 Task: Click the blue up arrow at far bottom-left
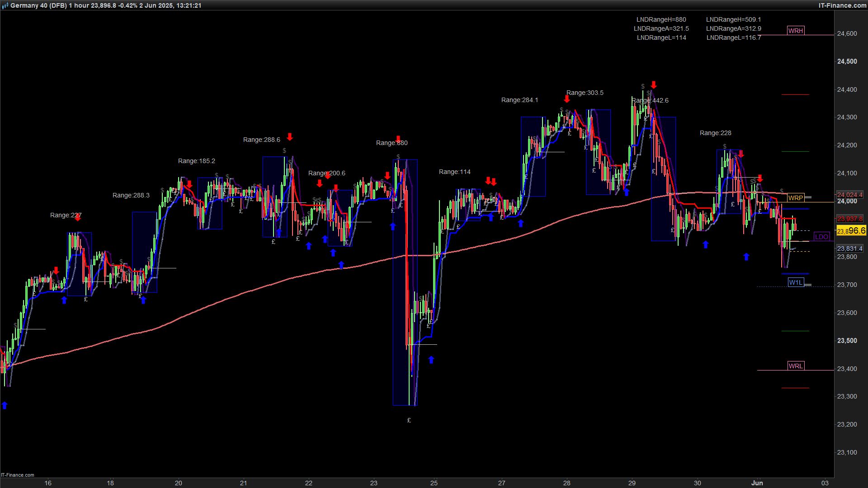(x=5, y=405)
